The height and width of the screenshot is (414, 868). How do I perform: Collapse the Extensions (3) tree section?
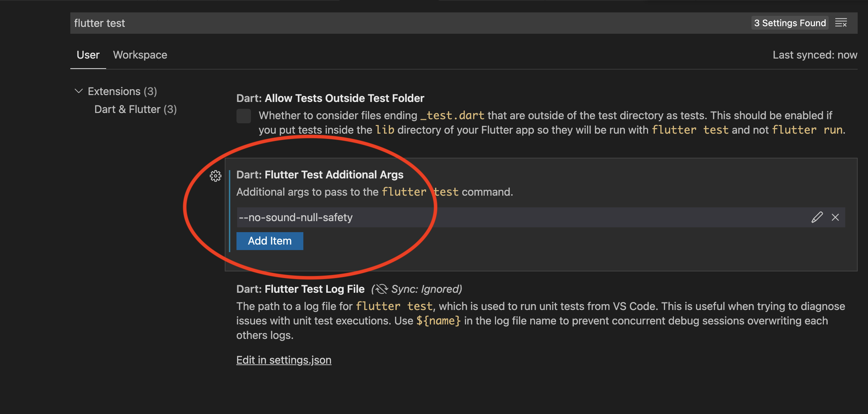point(79,91)
